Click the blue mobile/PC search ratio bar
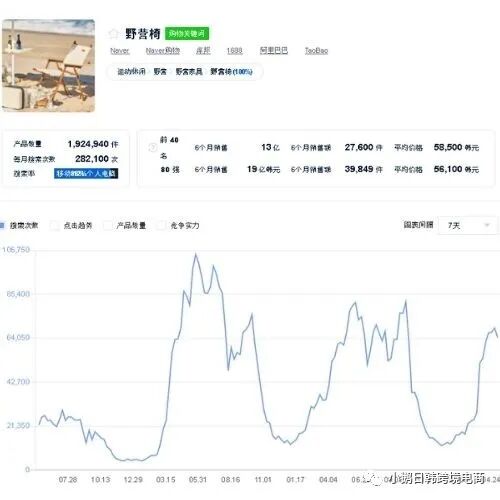The width and height of the screenshot is (500, 500). click(x=86, y=173)
